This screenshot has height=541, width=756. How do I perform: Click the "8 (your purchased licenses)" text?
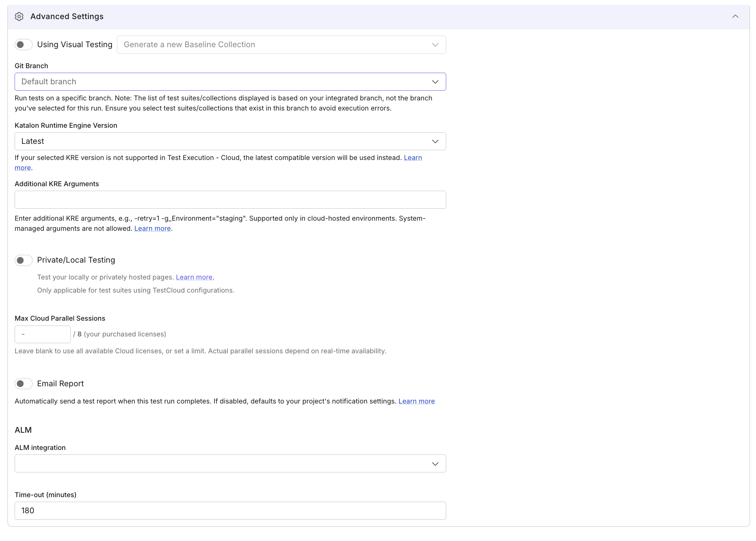point(122,334)
